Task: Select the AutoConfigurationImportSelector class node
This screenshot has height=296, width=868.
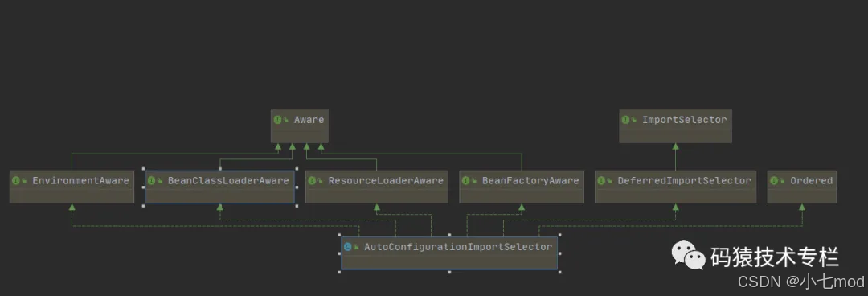Action: pos(449,253)
